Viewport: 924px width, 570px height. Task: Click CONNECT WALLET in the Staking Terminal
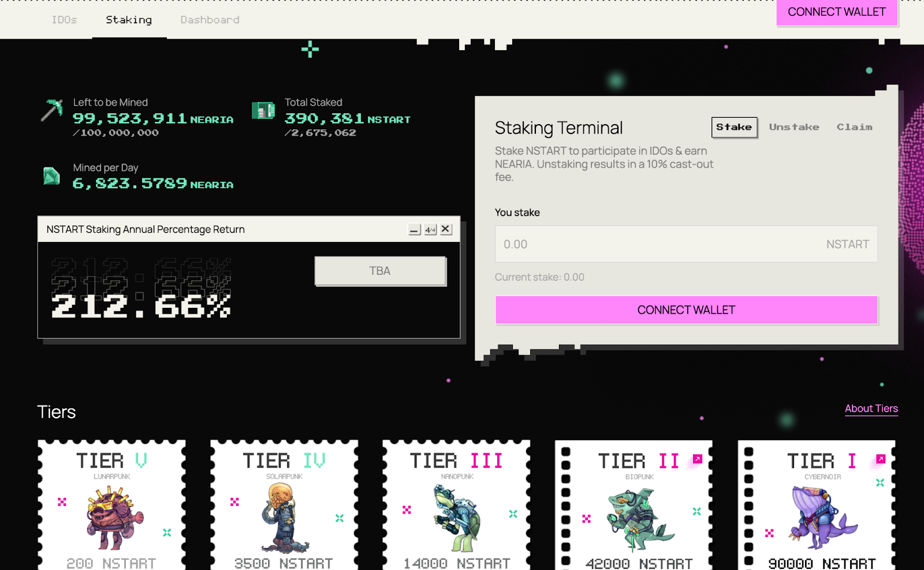(x=686, y=310)
